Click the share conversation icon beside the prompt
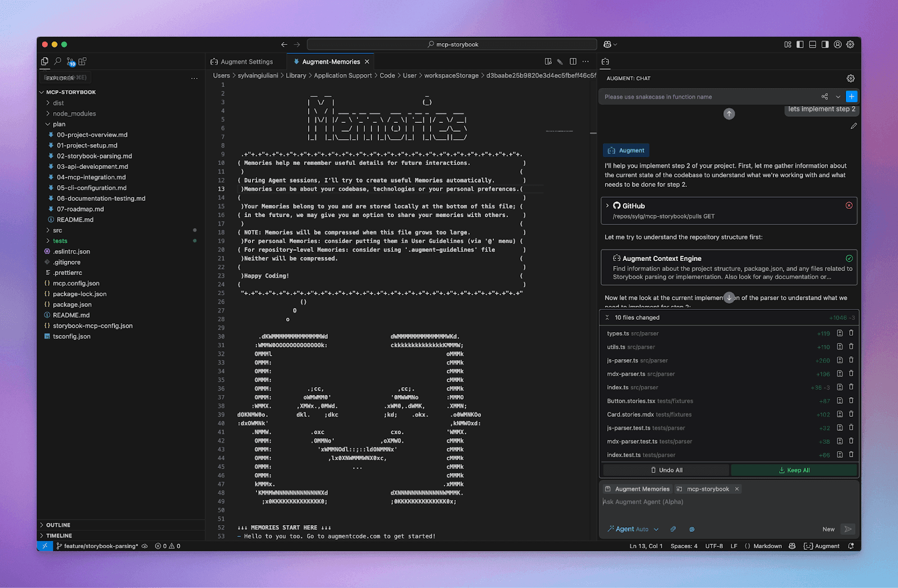The width and height of the screenshot is (898, 588). click(824, 97)
